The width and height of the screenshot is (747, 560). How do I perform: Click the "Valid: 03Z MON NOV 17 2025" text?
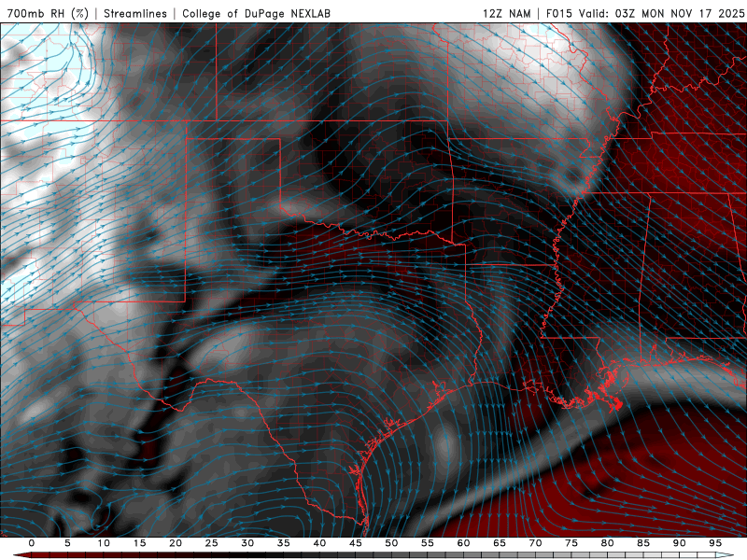pyautogui.click(x=662, y=13)
